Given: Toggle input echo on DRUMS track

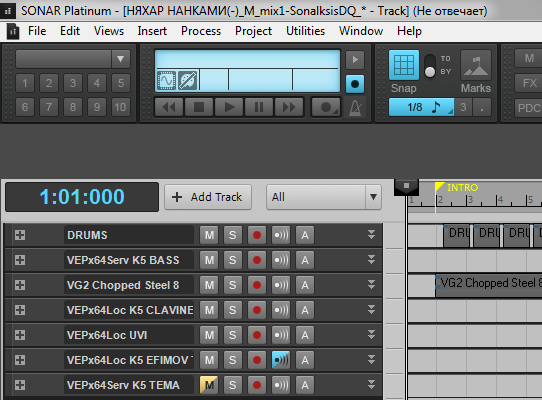Looking at the screenshot, I should (x=281, y=235).
